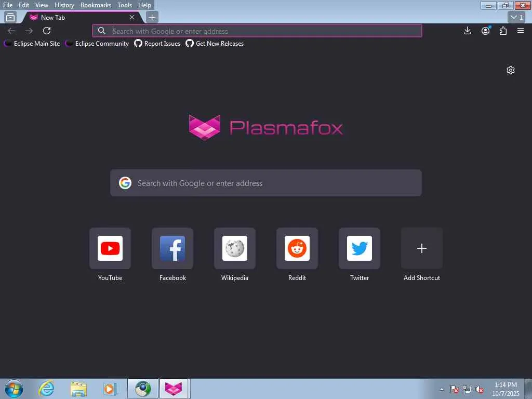
Task: Open the clock showing 1:14 PM
Action: tap(506, 389)
